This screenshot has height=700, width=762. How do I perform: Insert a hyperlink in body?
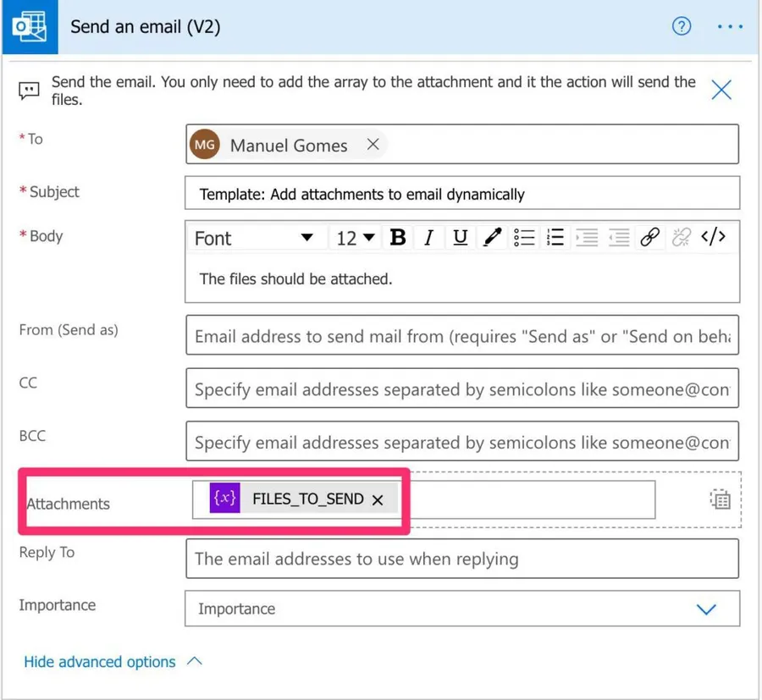(x=649, y=238)
